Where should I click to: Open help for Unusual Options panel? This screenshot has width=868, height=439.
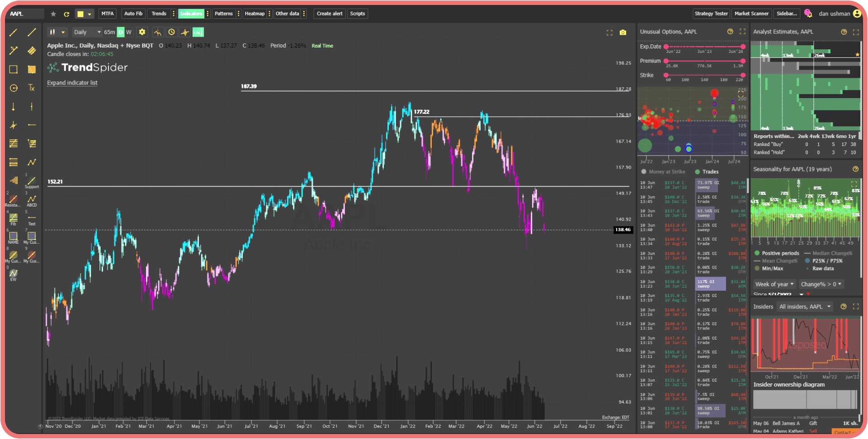point(730,32)
